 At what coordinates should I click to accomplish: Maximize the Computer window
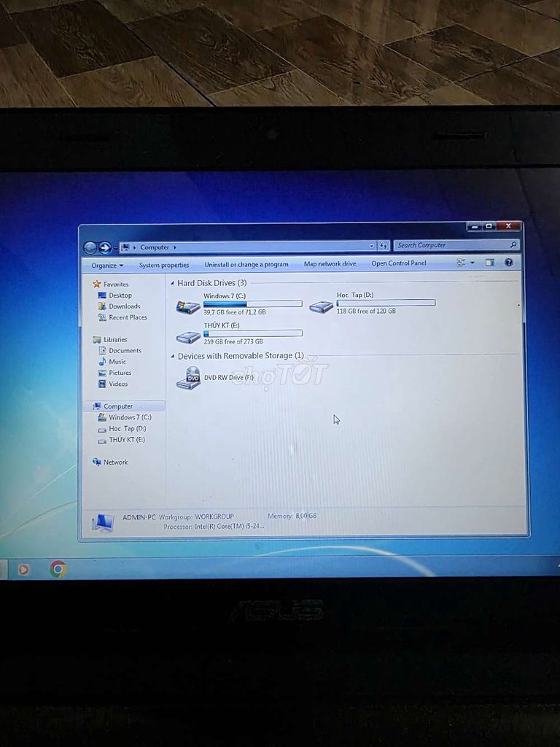[x=489, y=226]
